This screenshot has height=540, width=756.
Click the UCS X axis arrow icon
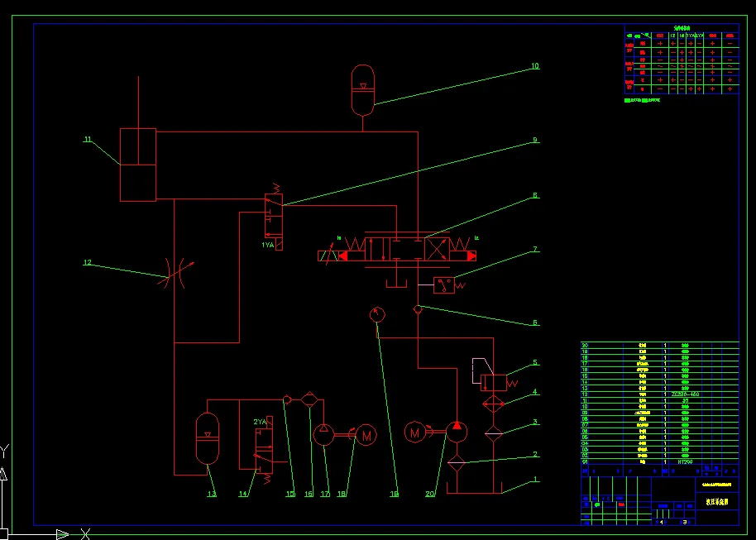click(63, 534)
